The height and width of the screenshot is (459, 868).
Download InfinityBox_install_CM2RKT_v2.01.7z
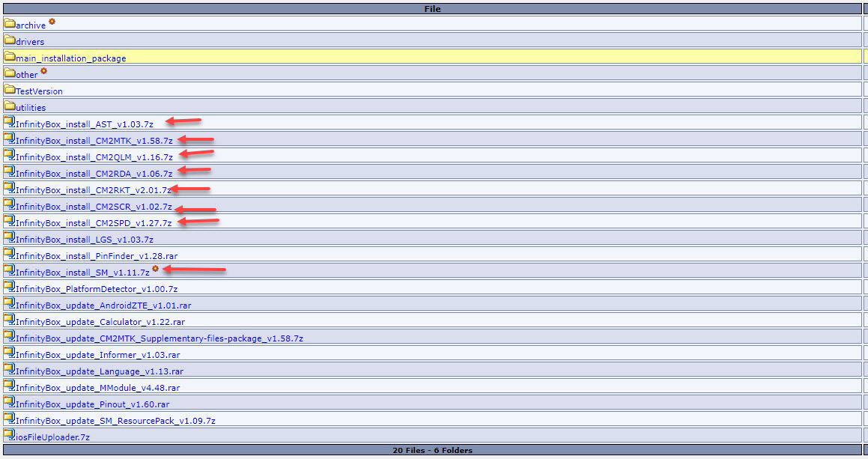(x=93, y=190)
